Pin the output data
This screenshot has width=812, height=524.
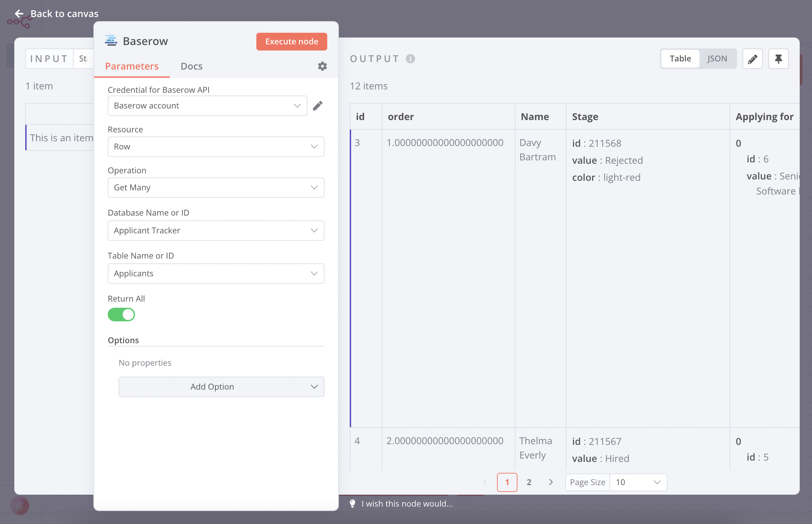click(x=778, y=59)
